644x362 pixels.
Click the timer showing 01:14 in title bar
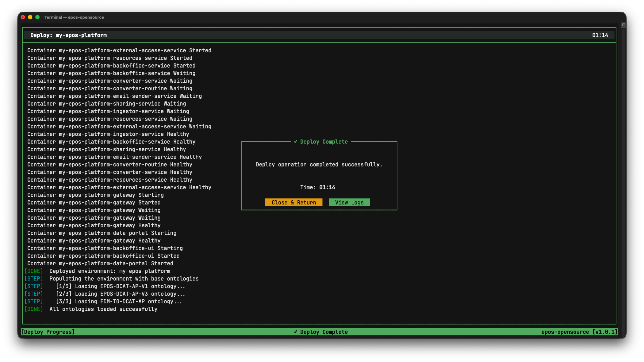(x=600, y=35)
